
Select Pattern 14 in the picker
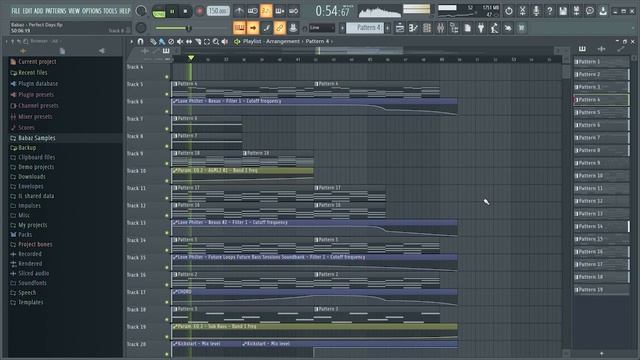pos(601,226)
